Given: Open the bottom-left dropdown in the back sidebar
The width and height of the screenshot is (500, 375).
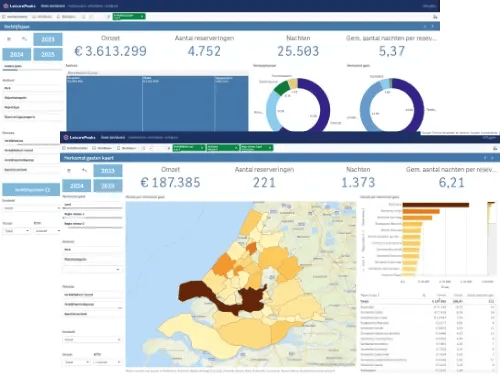Looking at the screenshot, I should [x=16, y=231].
